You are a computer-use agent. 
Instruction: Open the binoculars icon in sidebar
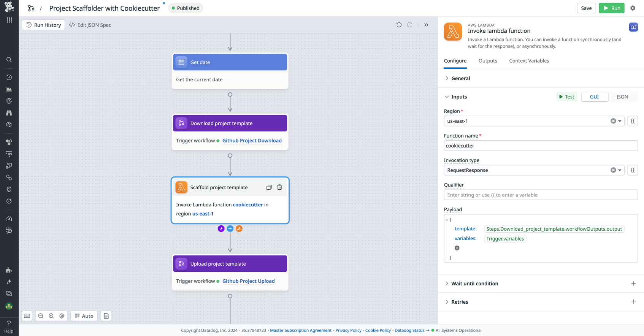click(x=9, y=113)
